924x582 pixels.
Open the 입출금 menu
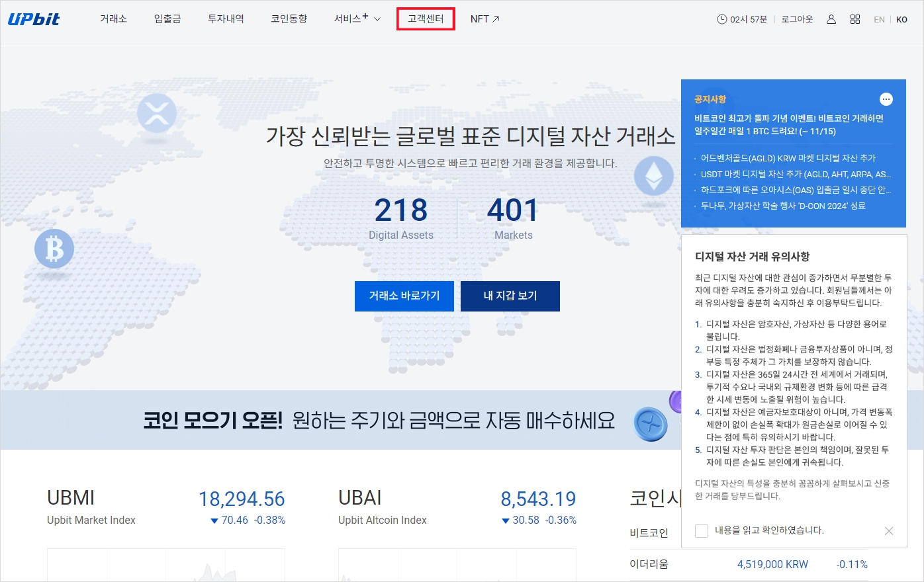click(167, 19)
